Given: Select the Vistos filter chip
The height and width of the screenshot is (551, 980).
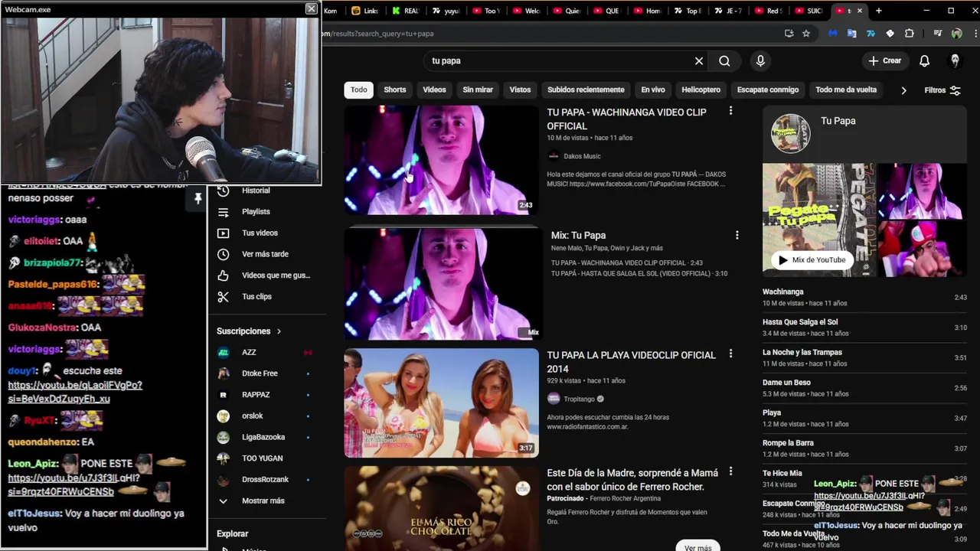Looking at the screenshot, I should coord(520,90).
